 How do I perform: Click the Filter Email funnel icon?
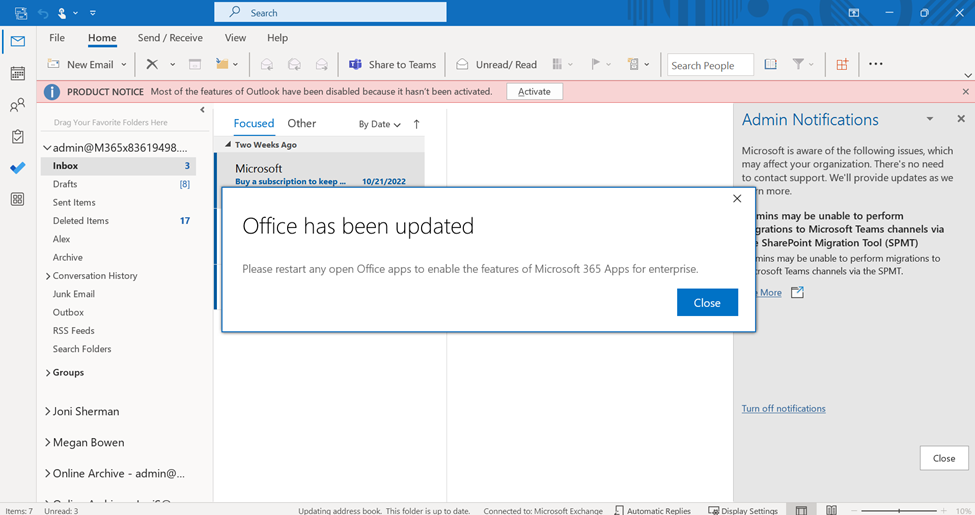click(798, 64)
